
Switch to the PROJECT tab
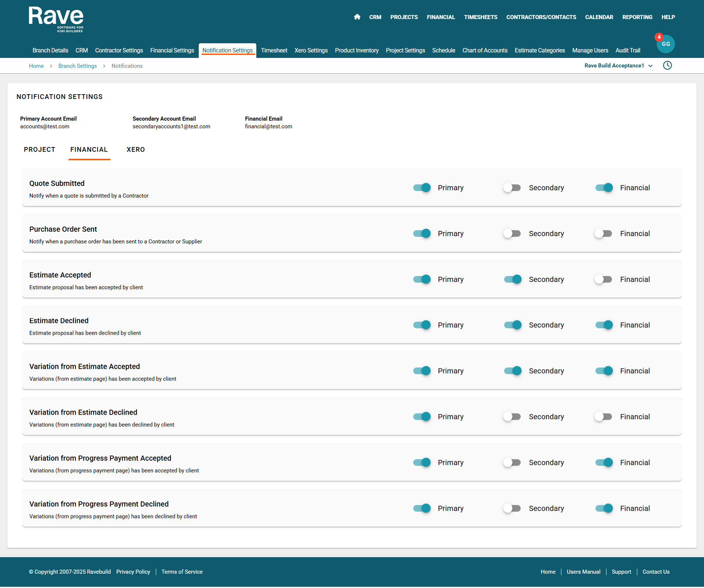coord(40,150)
